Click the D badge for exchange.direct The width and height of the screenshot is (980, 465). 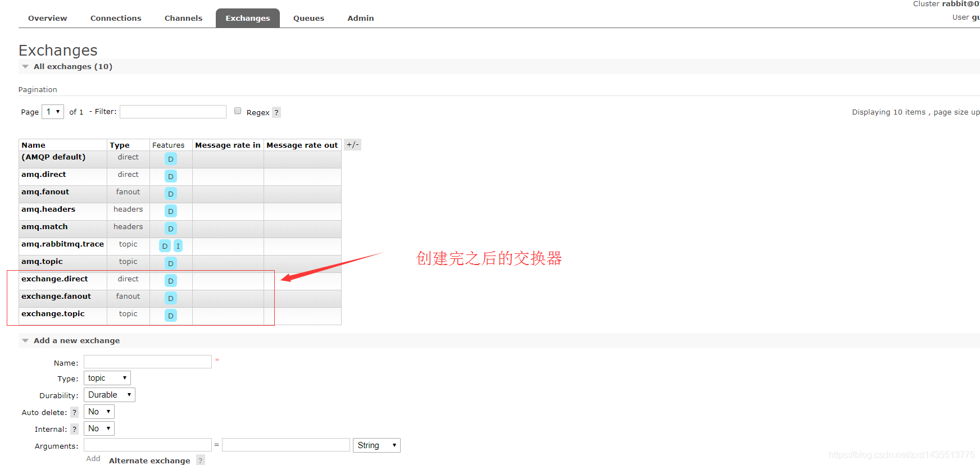tap(171, 281)
